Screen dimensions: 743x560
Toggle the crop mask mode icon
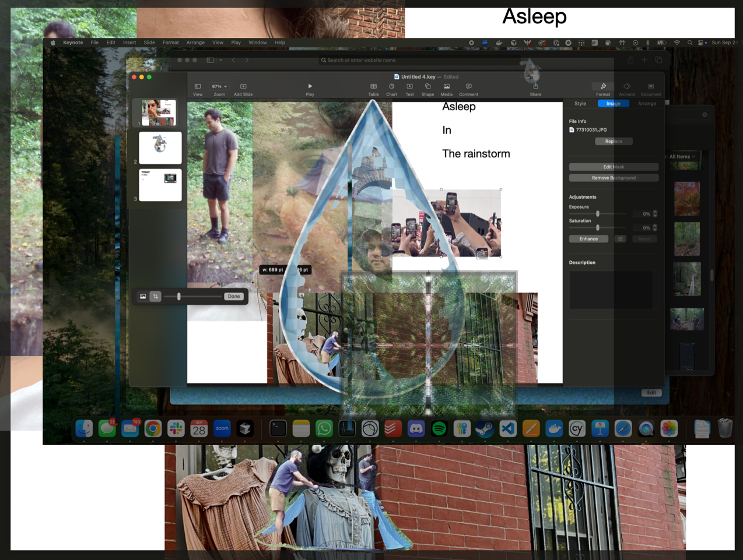[x=156, y=297]
